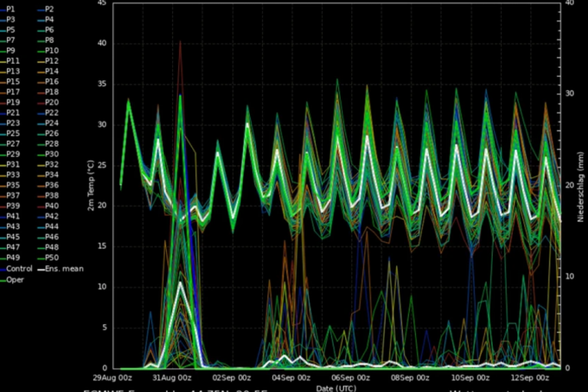Select the P25 legend entry
588x392 pixels.
[x=13, y=133]
